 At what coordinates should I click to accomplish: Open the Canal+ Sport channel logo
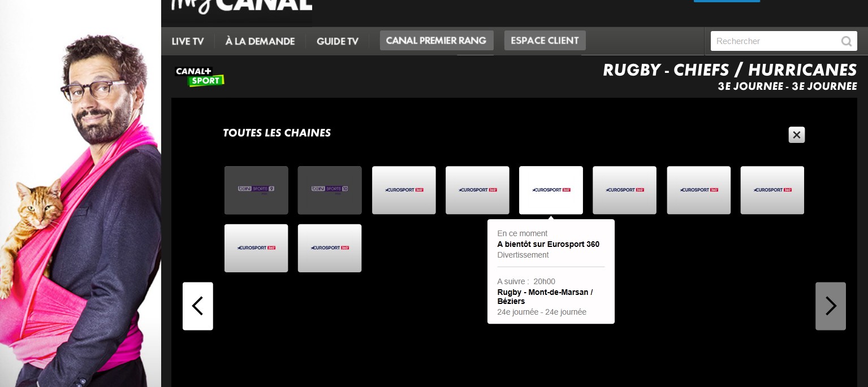(200, 77)
